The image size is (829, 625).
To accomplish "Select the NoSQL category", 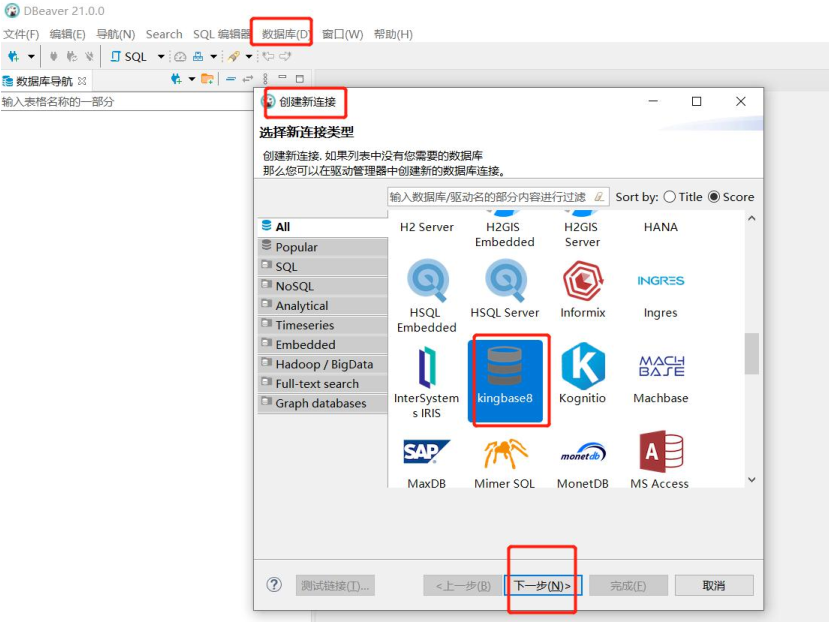I will click(323, 286).
